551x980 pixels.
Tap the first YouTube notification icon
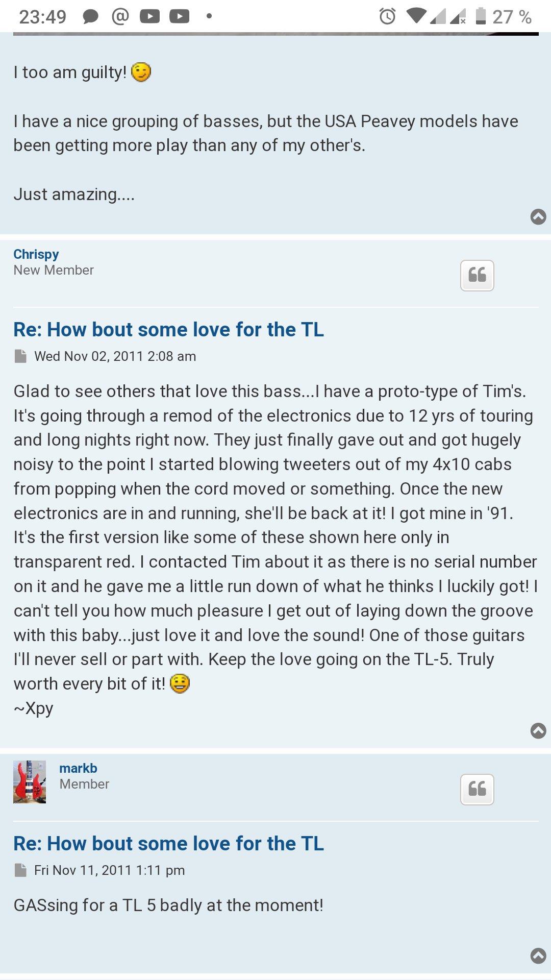[149, 17]
